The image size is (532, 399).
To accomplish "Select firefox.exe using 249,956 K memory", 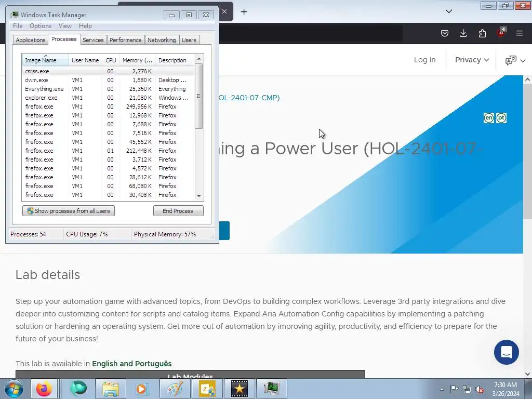I will 108,107.
